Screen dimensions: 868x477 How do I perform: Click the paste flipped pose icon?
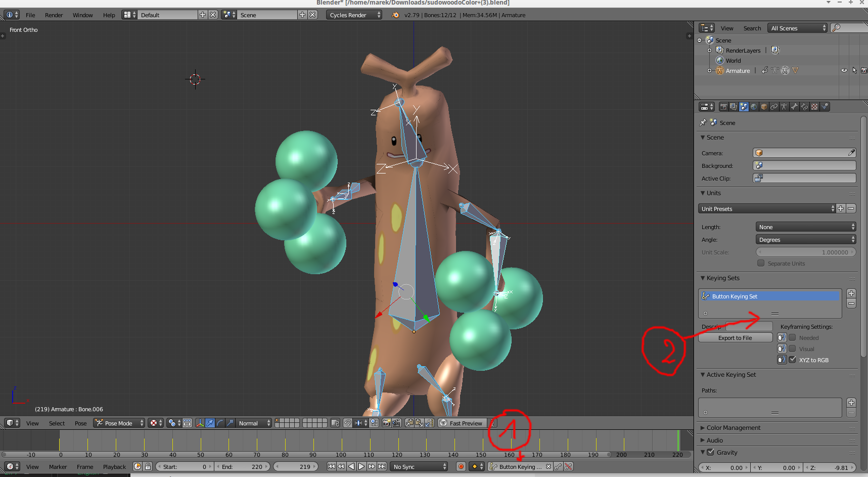(x=429, y=423)
